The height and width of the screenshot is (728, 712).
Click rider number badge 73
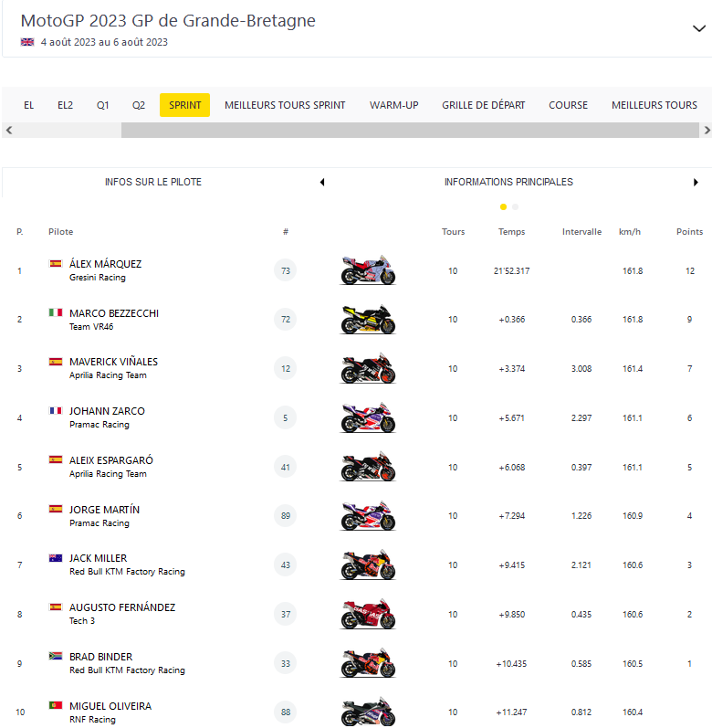(x=286, y=270)
